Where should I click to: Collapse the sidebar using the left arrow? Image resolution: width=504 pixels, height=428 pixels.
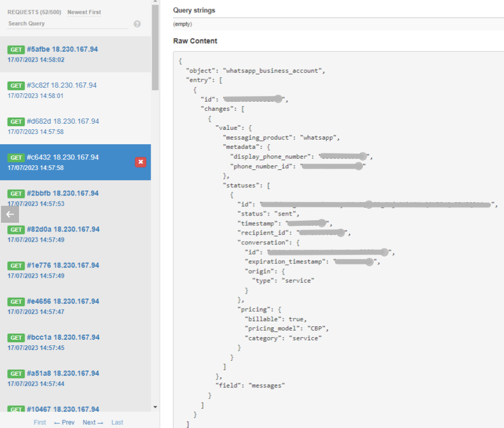click(10, 214)
